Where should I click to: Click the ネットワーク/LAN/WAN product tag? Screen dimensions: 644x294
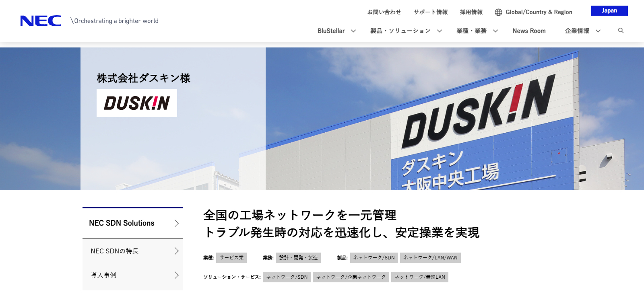tap(430, 258)
